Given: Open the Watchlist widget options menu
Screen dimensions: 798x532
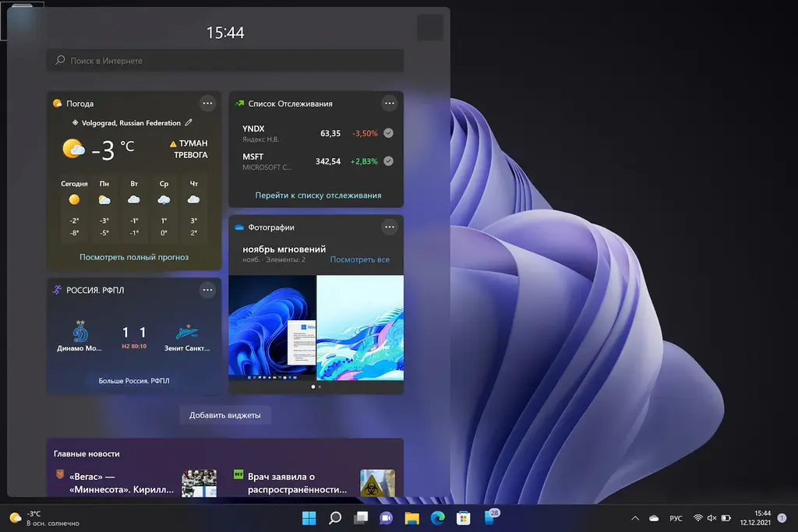Looking at the screenshot, I should 390,104.
